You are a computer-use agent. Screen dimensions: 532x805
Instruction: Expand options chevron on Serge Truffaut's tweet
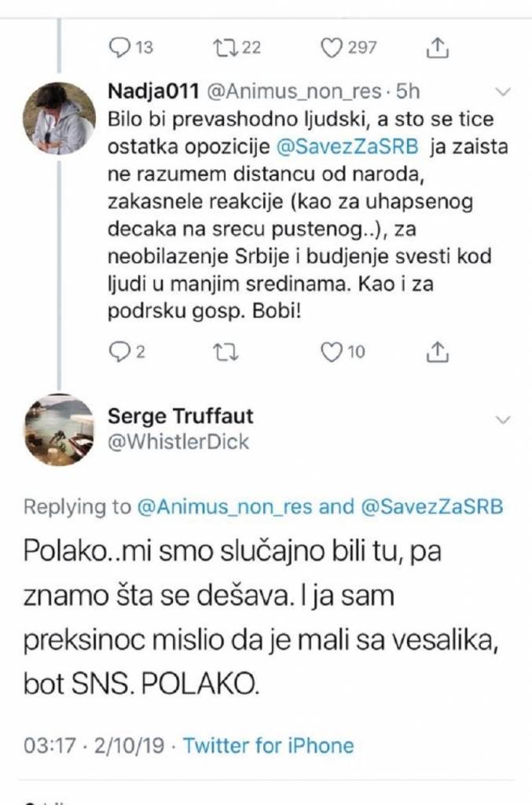[504, 421]
